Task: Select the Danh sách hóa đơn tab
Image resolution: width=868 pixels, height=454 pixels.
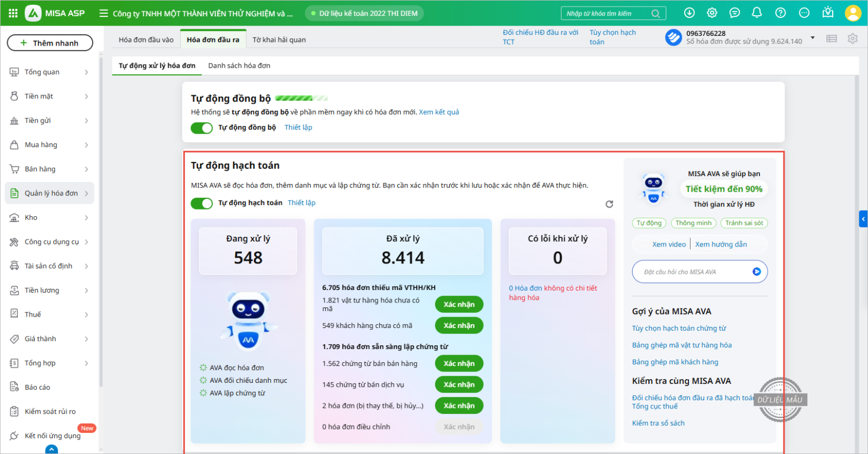Action: tap(239, 66)
